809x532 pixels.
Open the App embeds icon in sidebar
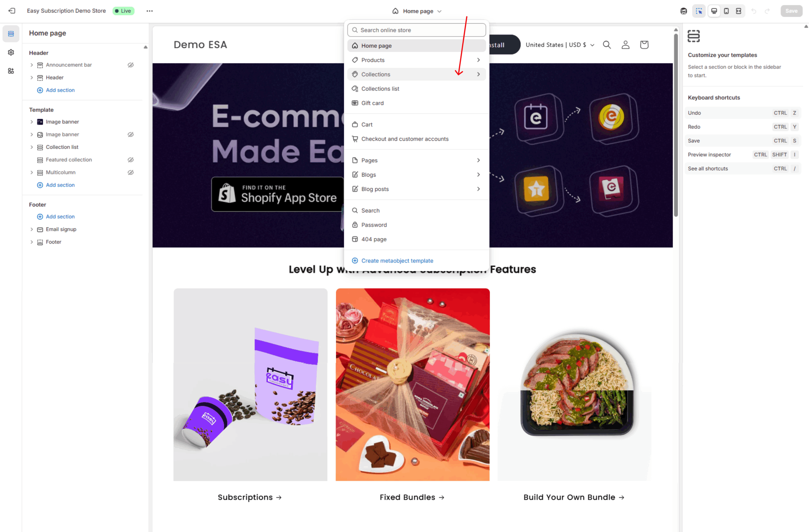click(x=11, y=71)
